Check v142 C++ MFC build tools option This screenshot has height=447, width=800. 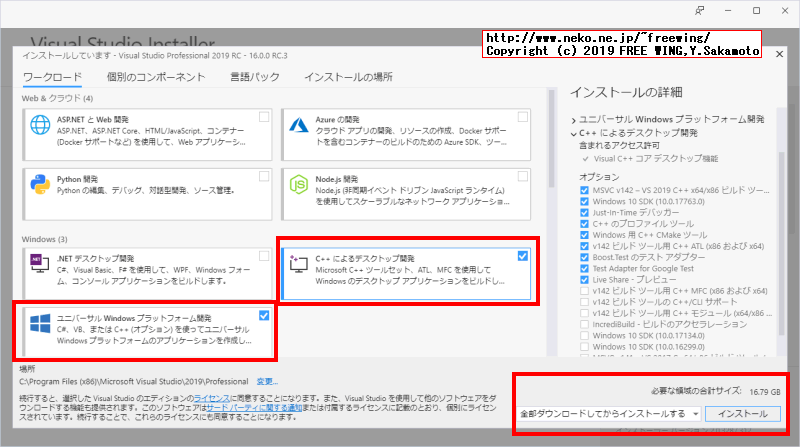584,291
